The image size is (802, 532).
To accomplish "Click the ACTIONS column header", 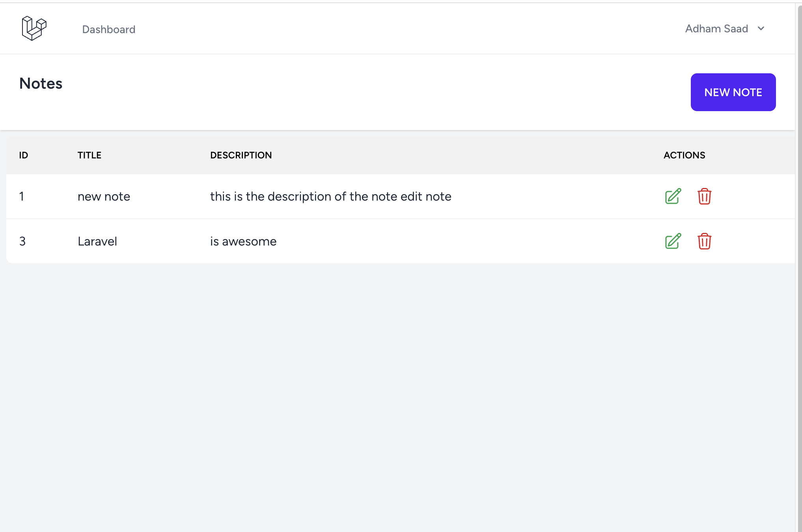I will point(684,155).
